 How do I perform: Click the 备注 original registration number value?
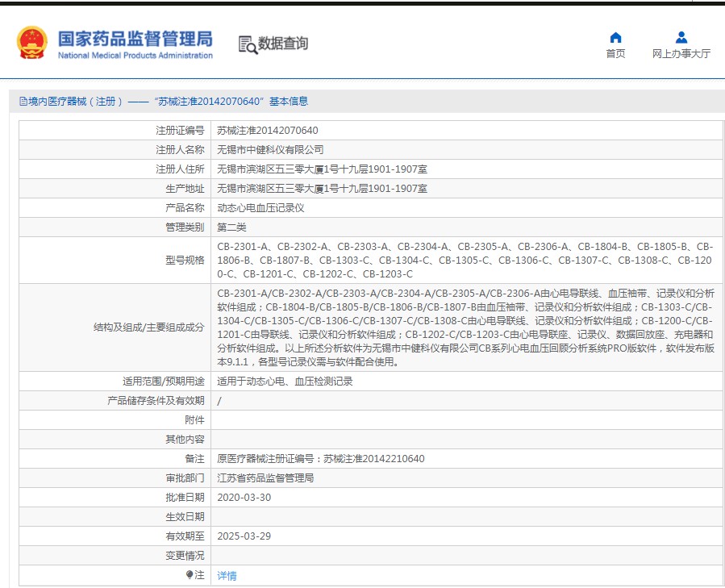(x=321, y=459)
